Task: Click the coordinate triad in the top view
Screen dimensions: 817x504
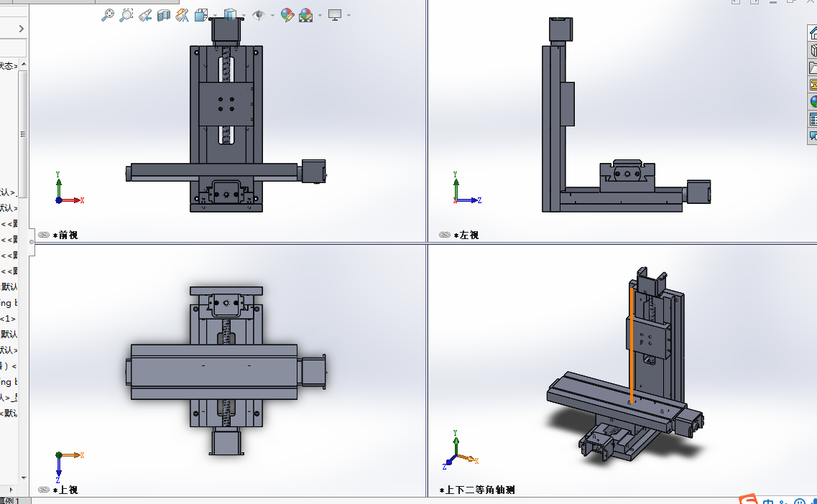Action: pyautogui.click(x=69, y=466)
